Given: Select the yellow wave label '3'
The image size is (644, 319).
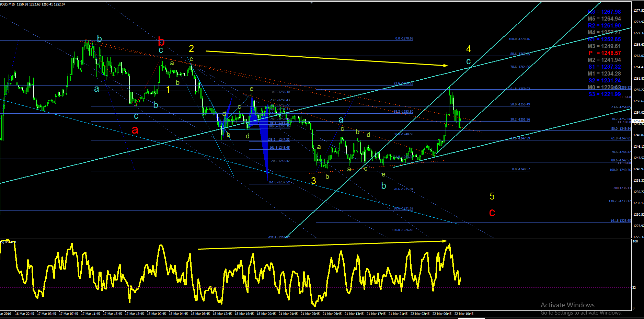Looking at the screenshot, I should point(313,181).
